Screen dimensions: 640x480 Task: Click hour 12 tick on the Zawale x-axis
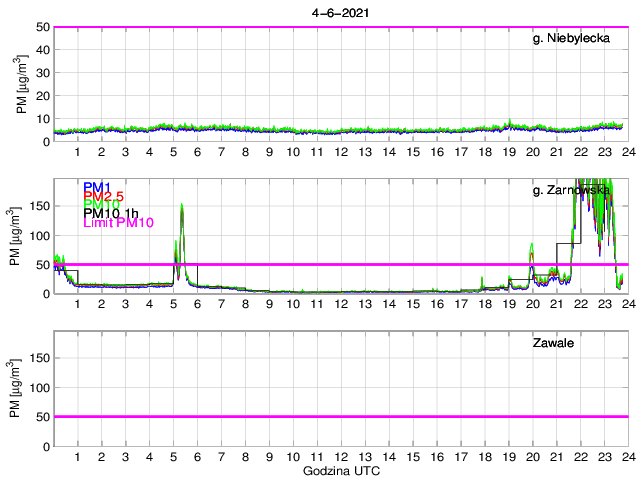point(340,456)
